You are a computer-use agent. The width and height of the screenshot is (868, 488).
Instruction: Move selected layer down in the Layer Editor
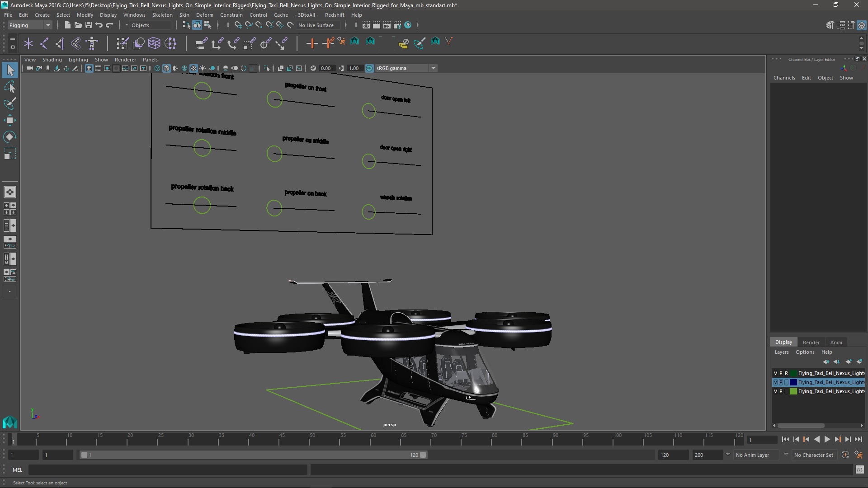836,361
